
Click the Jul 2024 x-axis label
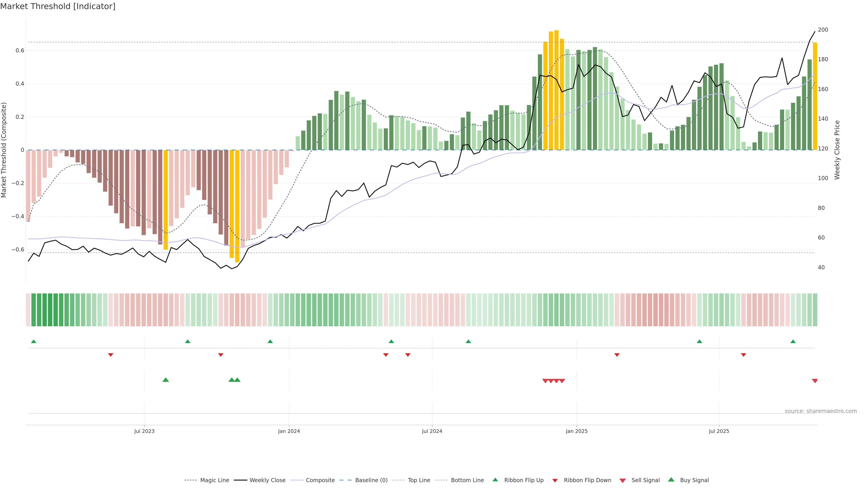point(432,431)
